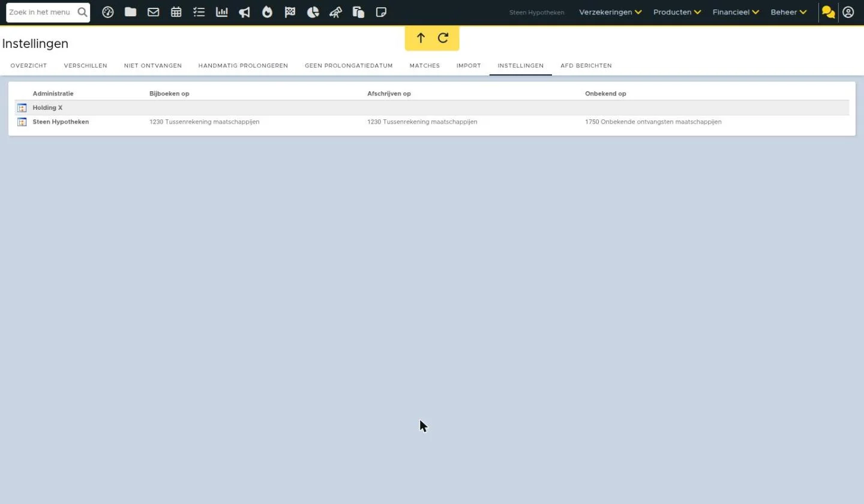
Task: Open the Niet Ontvangen tab
Action: (x=153, y=66)
